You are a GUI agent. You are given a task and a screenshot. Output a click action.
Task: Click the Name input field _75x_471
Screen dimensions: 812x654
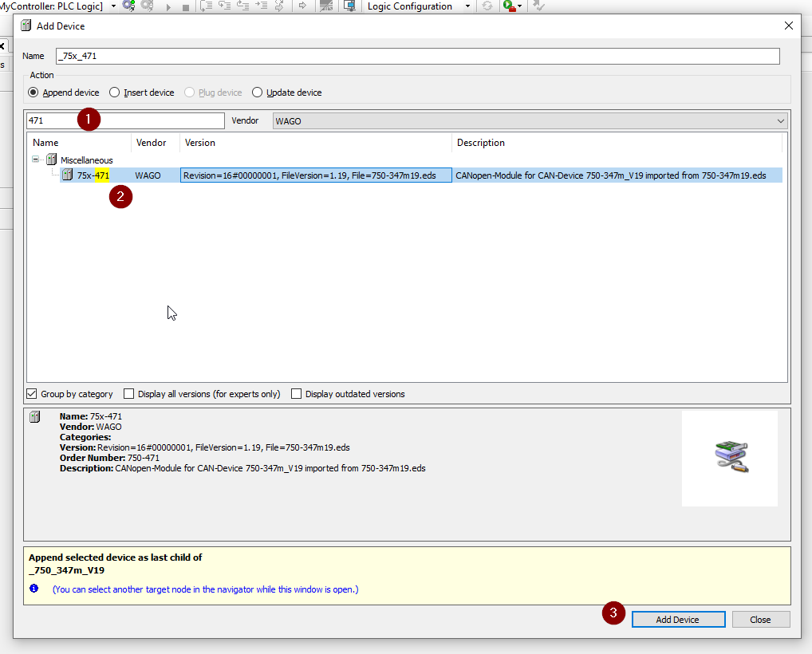pos(417,56)
